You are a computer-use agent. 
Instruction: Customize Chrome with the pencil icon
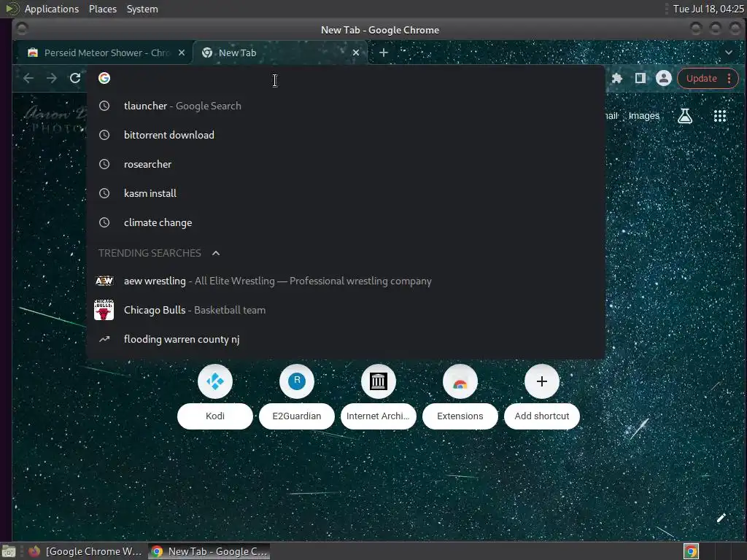pos(721,518)
